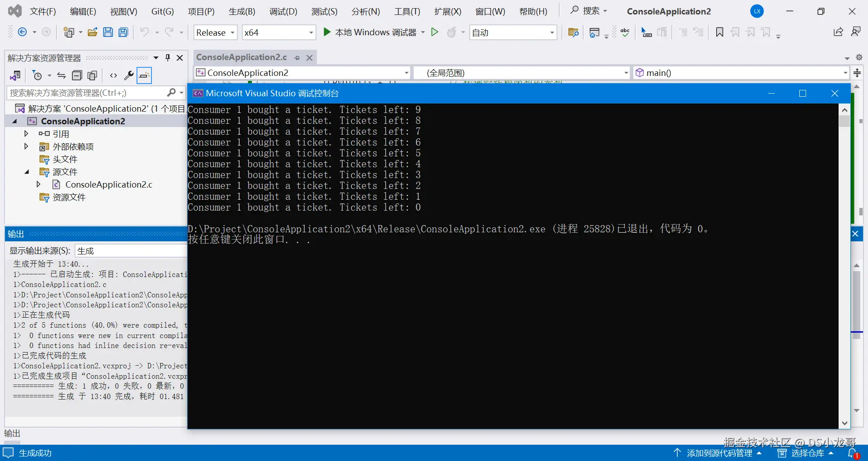Click the notifications bell in status bar
Image resolution: width=868 pixels, height=461 pixels.
pos(852,453)
